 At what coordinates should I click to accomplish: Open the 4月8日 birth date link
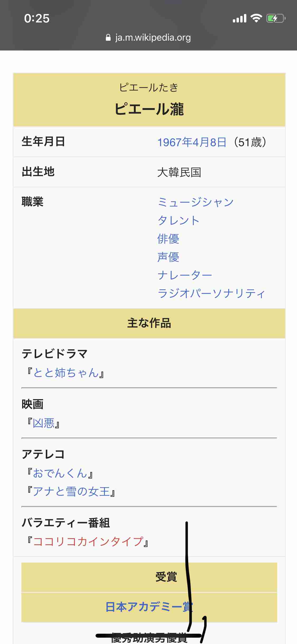(x=209, y=142)
